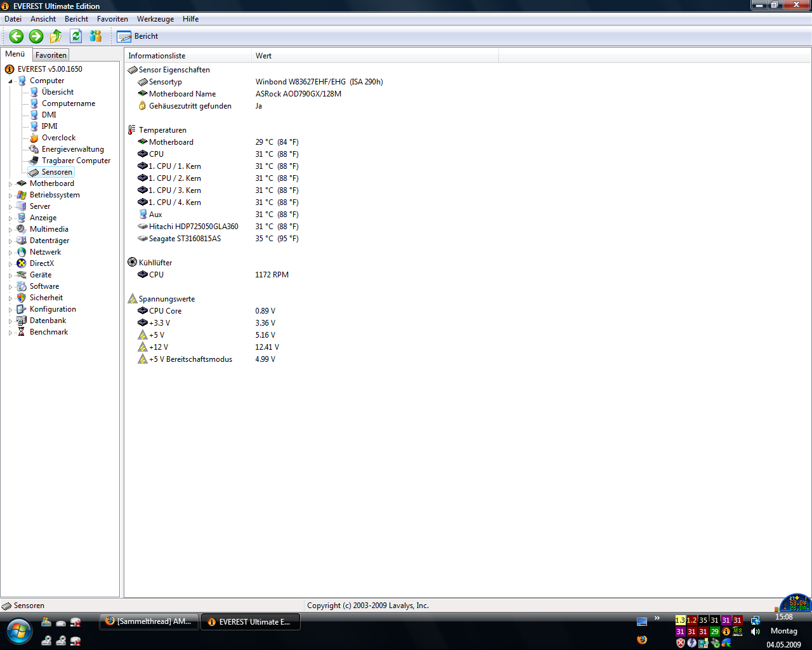Click the volume speaker tray icon
Image resolution: width=812 pixels, height=650 pixels.
(x=755, y=632)
